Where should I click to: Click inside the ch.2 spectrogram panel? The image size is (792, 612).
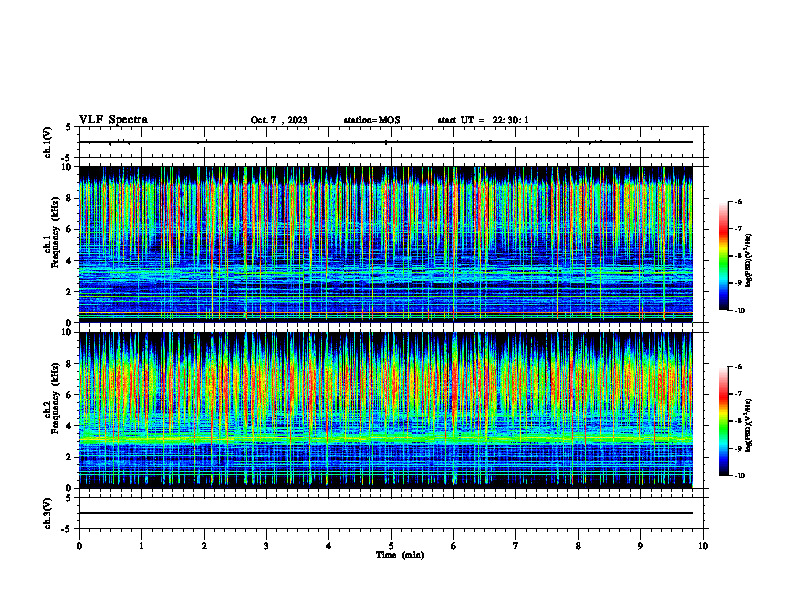(386, 410)
